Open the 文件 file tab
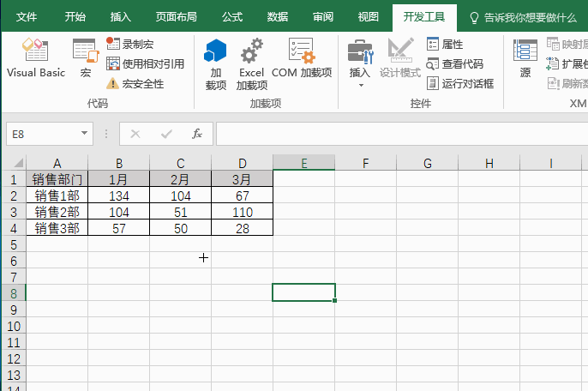588x391 pixels. point(27,17)
